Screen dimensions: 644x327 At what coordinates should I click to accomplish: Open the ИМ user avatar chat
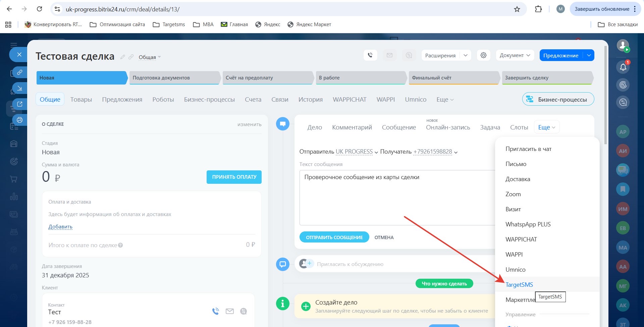pos(623,209)
